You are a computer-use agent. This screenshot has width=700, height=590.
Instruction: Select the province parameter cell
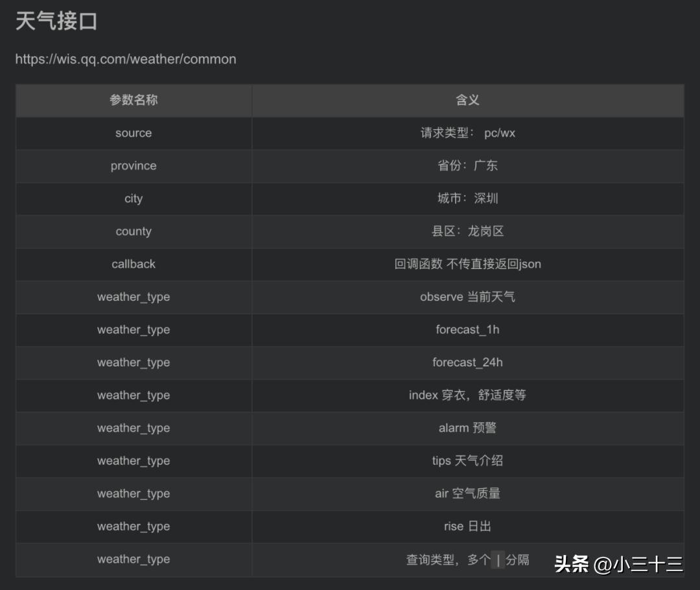[133, 166]
